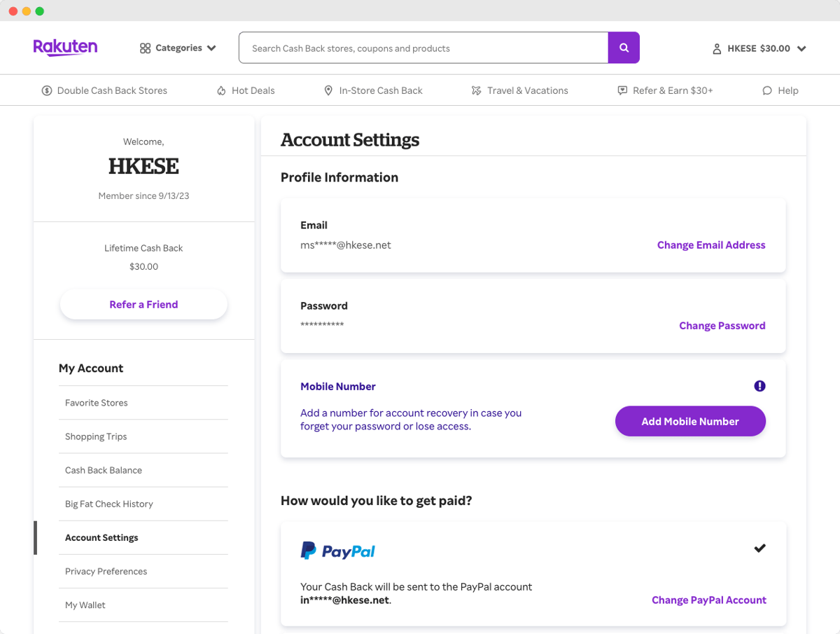Click the Rakuten logo
Screen dimensions: 840x634
click(65, 48)
